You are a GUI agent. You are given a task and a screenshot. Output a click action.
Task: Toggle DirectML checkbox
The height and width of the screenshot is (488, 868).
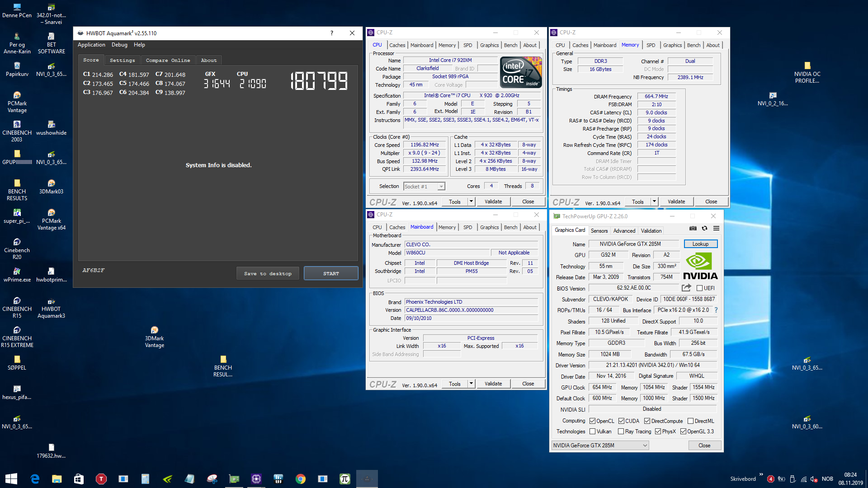[x=690, y=421]
